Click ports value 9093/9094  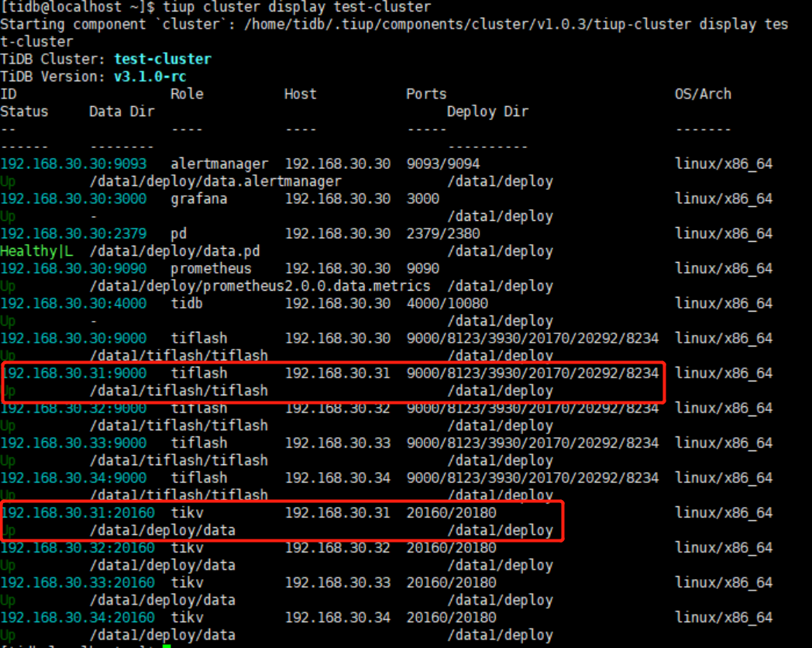coord(443,164)
